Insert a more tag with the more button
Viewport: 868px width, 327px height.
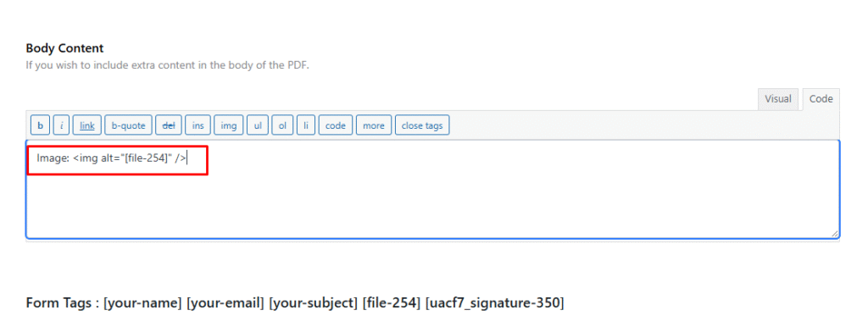click(374, 125)
